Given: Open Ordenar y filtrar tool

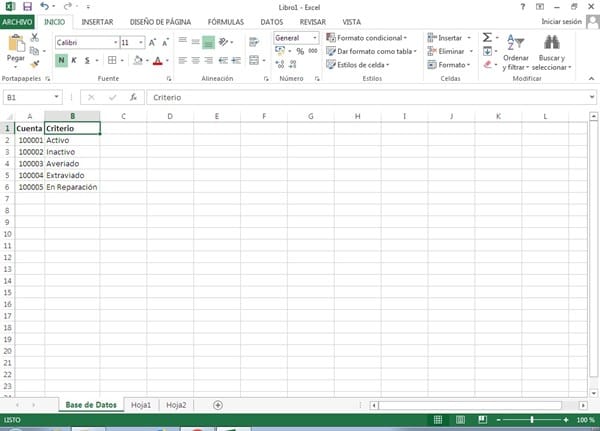Looking at the screenshot, I should (x=516, y=50).
